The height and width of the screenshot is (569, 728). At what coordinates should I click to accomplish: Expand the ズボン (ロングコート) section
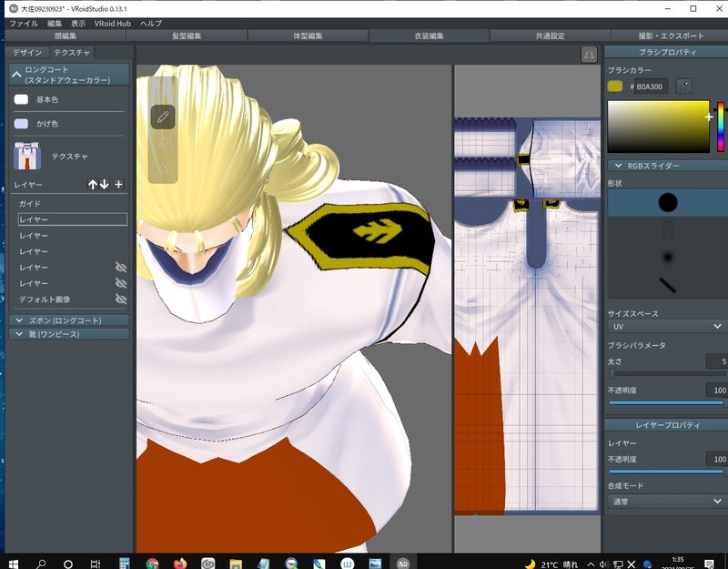tap(69, 320)
